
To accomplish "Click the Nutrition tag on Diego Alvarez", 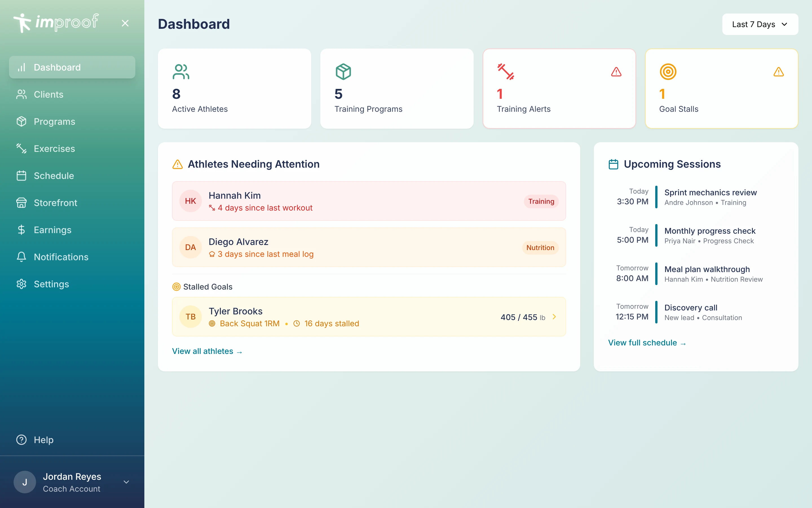I will (x=540, y=248).
